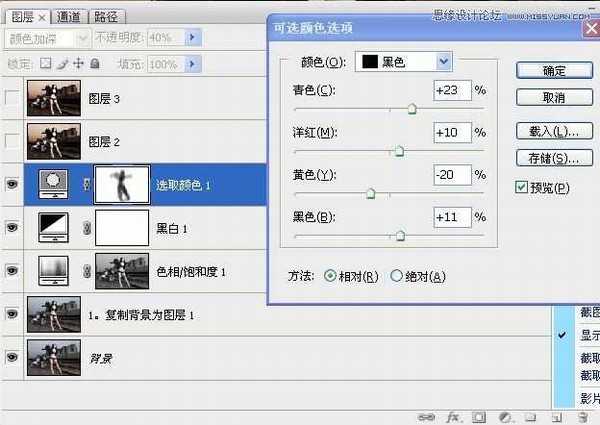Click the 黑色 value field +11
This screenshot has height=425, width=600.
pyautogui.click(x=452, y=217)
